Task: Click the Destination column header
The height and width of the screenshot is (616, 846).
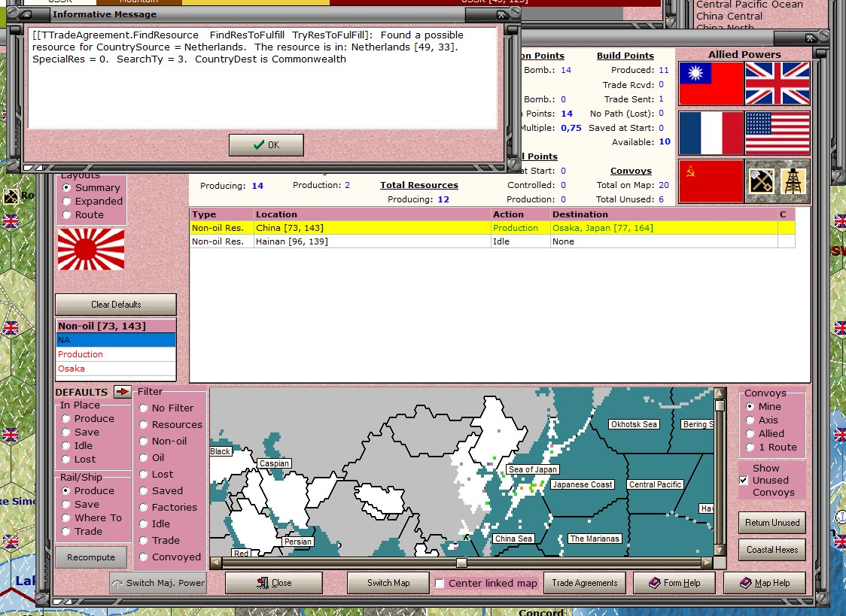Action: [x=664, y=214]
